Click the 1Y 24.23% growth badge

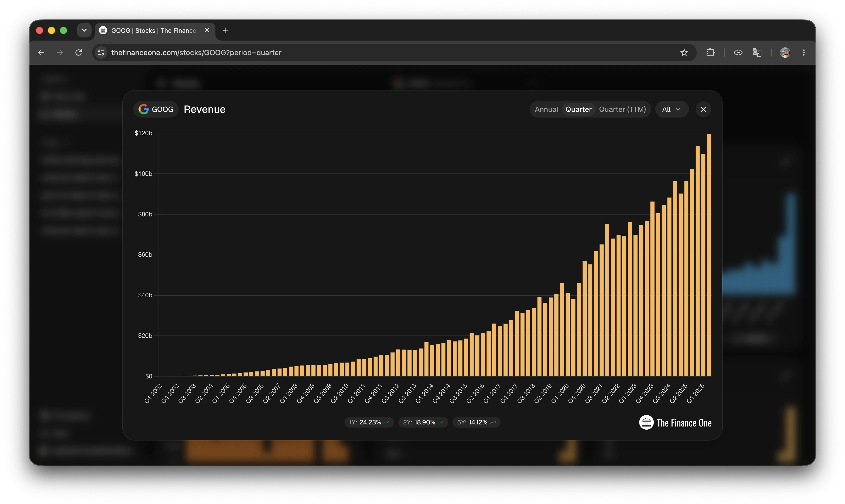(369, 422)
